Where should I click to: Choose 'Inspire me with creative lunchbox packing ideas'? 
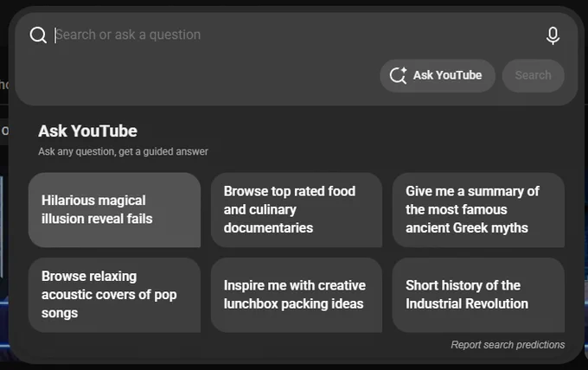(297, 295)
